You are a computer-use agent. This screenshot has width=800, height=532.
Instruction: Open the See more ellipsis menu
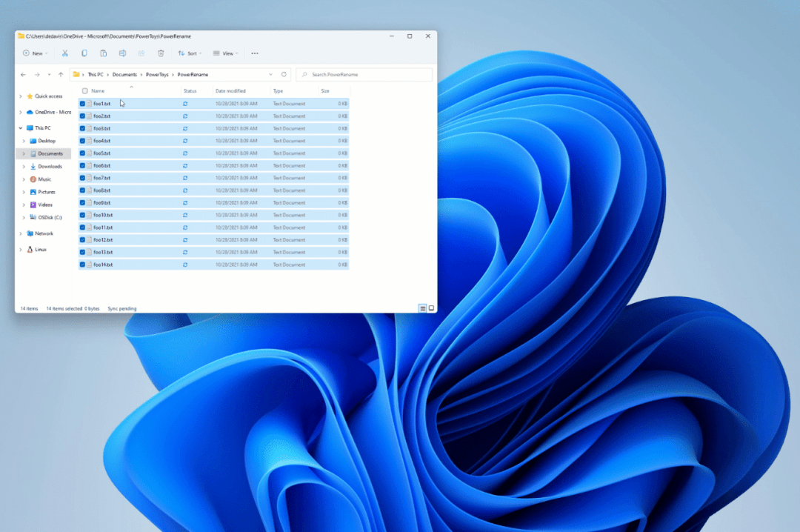click(255, 53)
